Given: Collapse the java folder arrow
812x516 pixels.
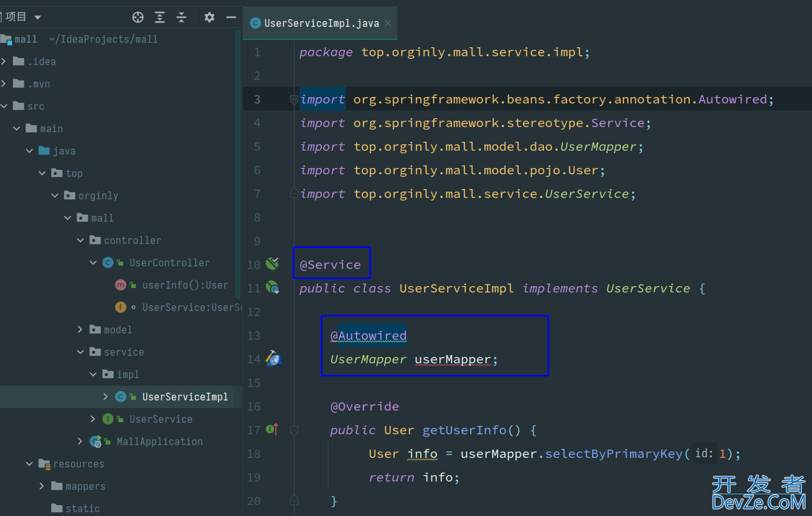Looking at the screenshot, I should pyautogui.click(x=29, y=151).
